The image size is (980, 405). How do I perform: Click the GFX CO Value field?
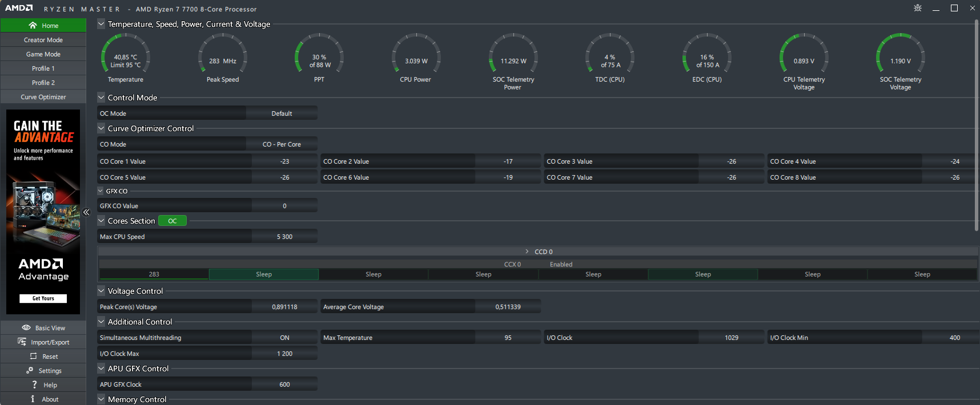(284, 206)
